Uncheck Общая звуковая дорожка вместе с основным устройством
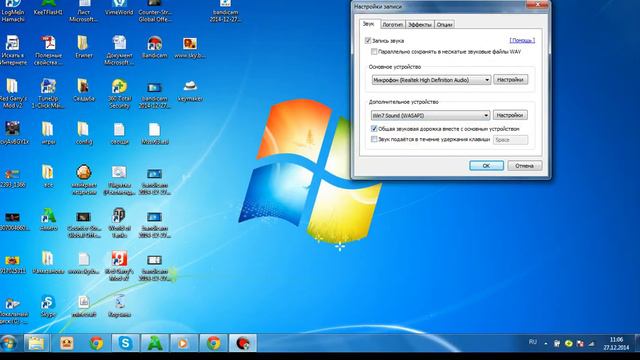Screen dimensions: 640x360 pos(374,129)
